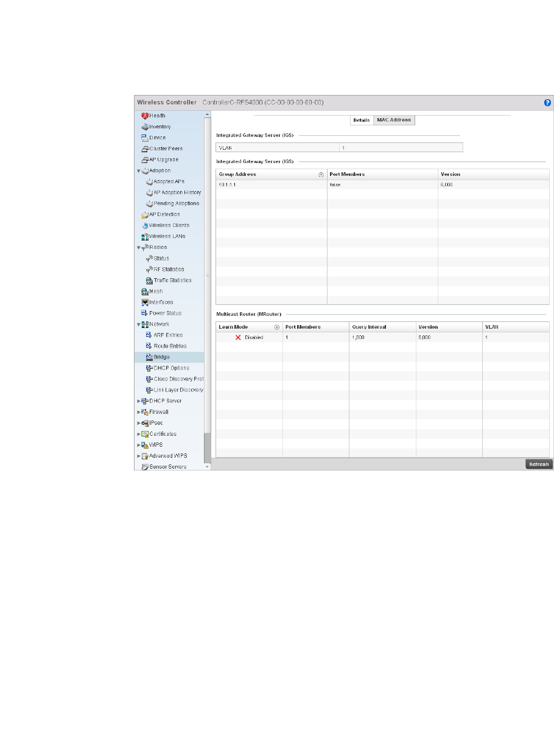
Task: Expand the Firewall tree node
Action: pos(138,412)
